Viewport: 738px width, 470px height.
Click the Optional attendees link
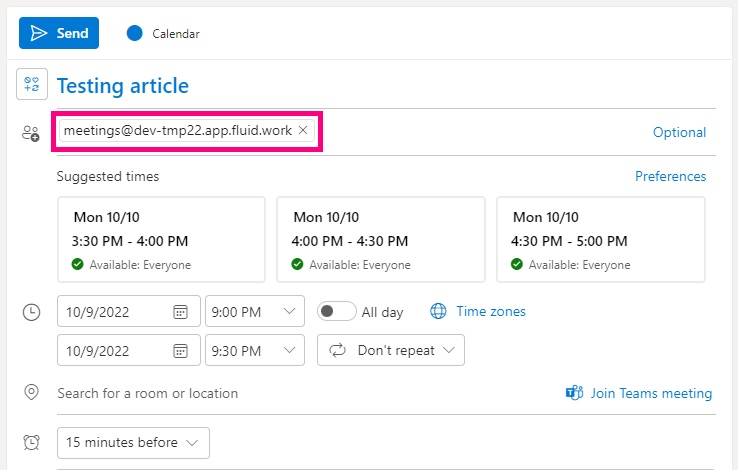coord(679,132)
